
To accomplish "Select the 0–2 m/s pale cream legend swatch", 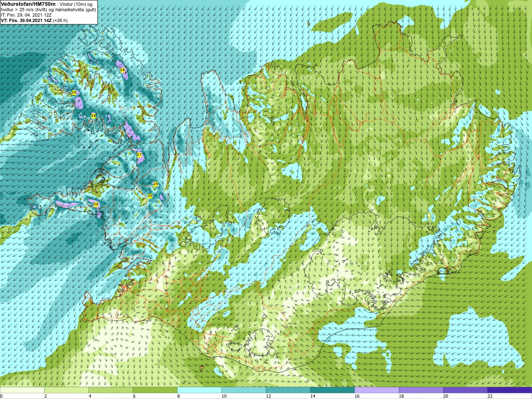I will click(x=22, y=390).
